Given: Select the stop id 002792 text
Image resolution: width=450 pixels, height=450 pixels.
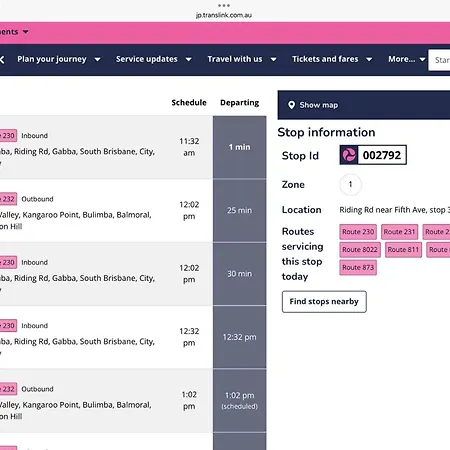Looking at the screenshot, I should click(382, 155).
